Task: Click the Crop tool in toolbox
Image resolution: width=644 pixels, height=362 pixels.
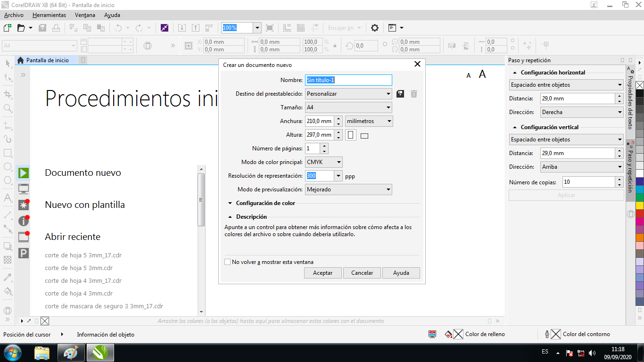Action: 8,94
